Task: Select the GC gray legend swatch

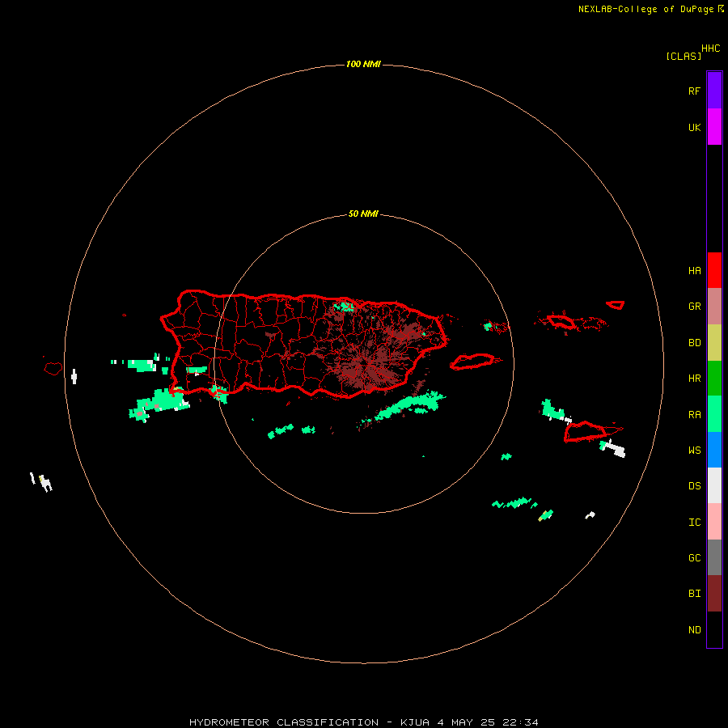Action: [714, 557]
